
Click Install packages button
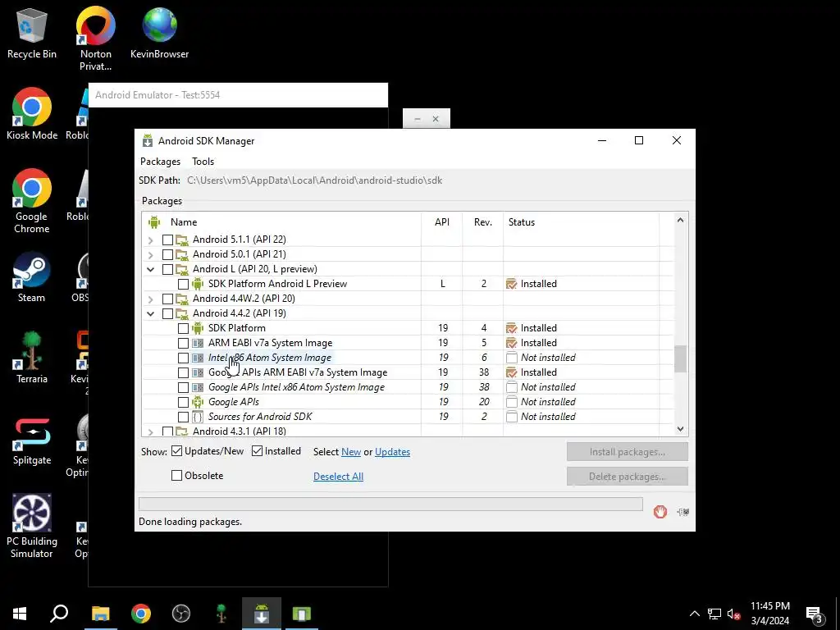(x=628, y=452)
